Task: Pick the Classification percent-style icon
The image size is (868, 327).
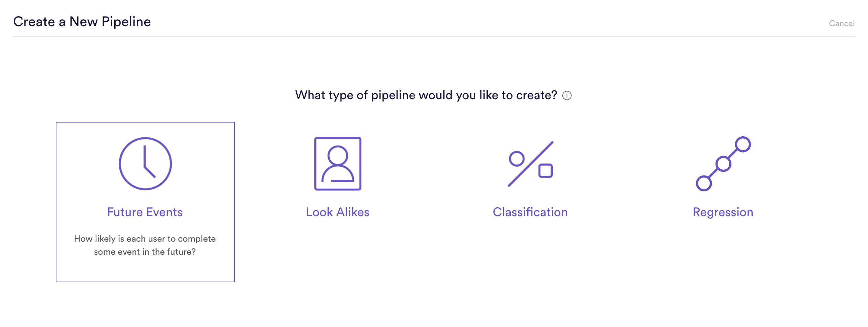Action: pos(530,164)
